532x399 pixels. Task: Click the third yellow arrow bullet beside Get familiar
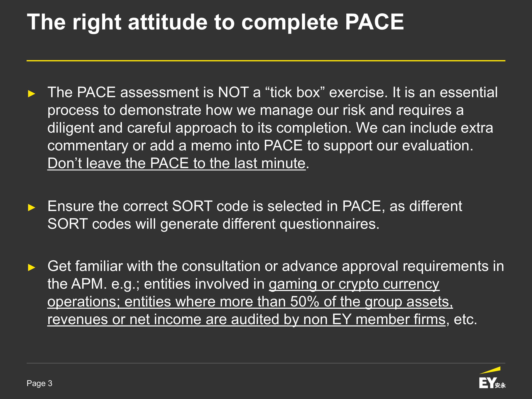coord(32,267)
